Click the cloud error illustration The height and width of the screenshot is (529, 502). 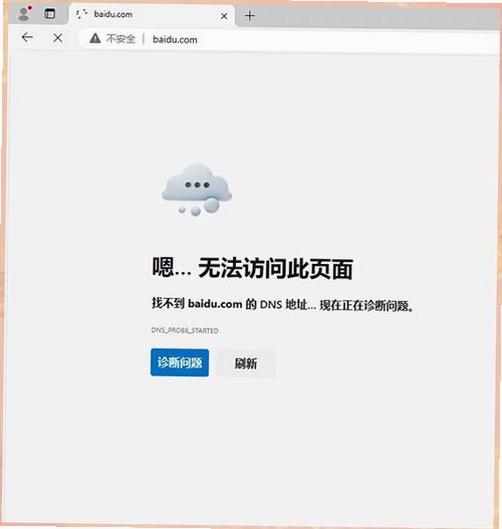point(197,190)
